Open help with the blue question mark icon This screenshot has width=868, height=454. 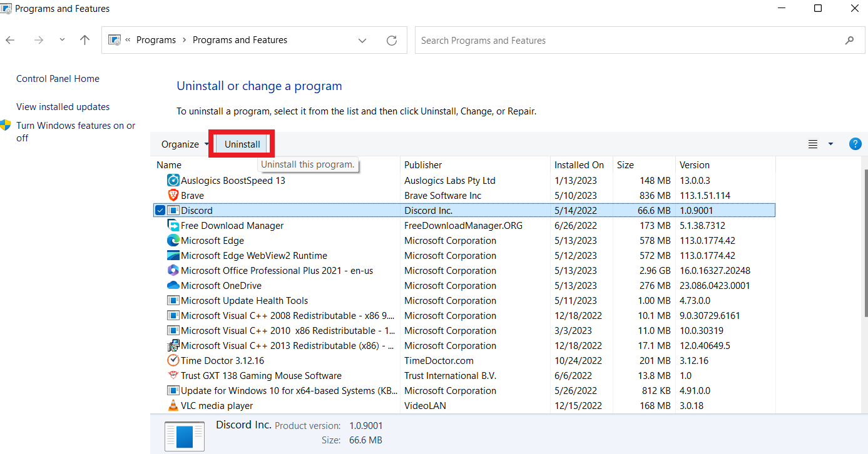855,144
